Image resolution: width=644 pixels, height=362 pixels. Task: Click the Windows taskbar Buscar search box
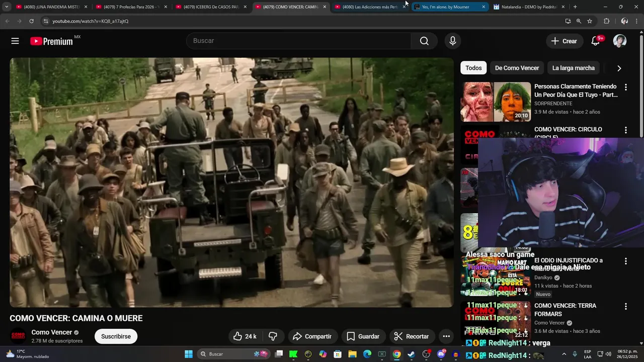click(x=234, y=354)
